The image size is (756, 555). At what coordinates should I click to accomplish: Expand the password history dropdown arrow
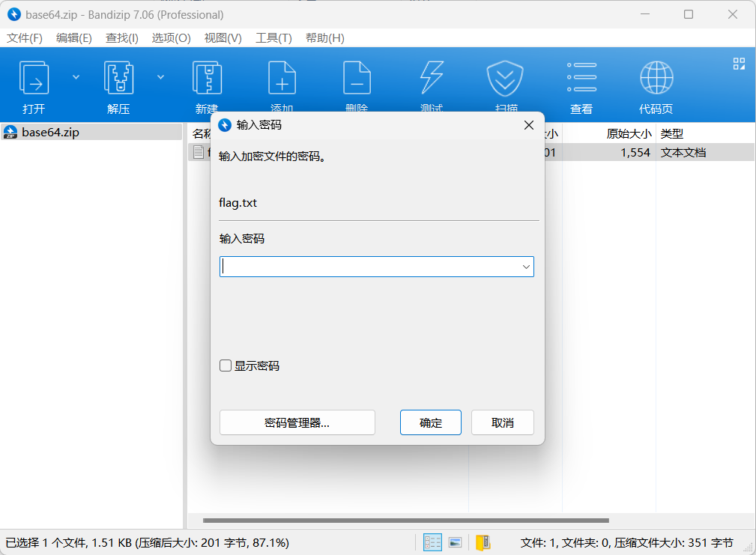coord(525,267)
